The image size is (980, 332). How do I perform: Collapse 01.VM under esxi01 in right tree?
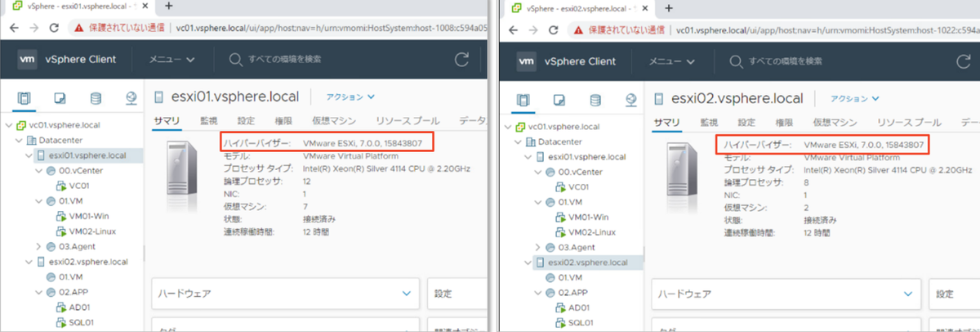coord(538,202)
